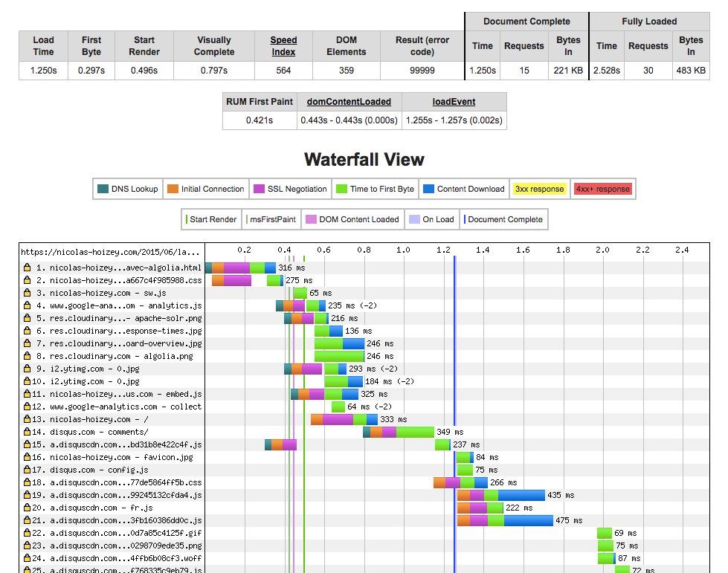Screen dimensions: 728x573
Task: Select the DNS Lookup legend swatch
Action: coord(103,189)
